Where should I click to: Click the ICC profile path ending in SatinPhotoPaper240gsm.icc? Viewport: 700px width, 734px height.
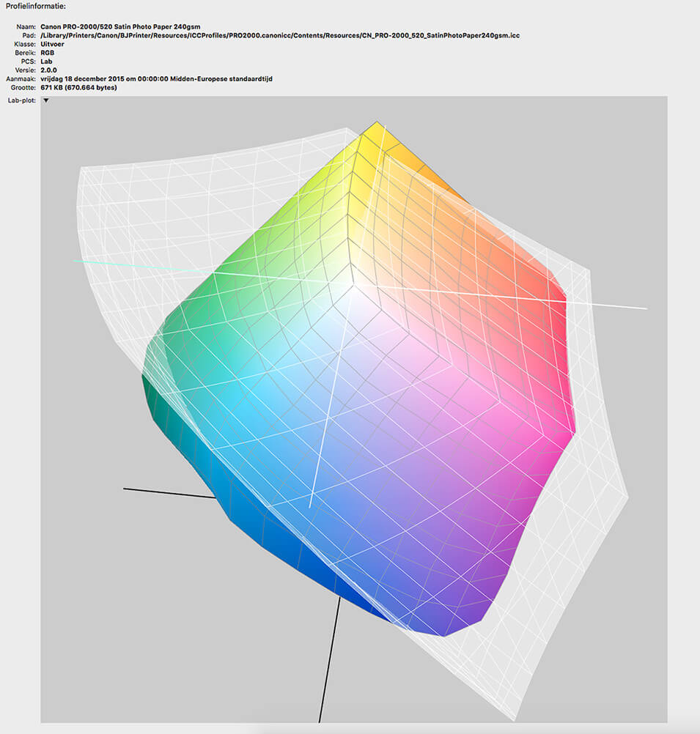click(x=280, y=36)
